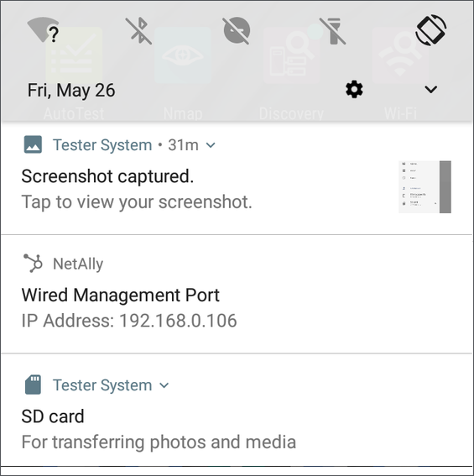
Task: Open settings via the gear icon
Action: (354, 89)
